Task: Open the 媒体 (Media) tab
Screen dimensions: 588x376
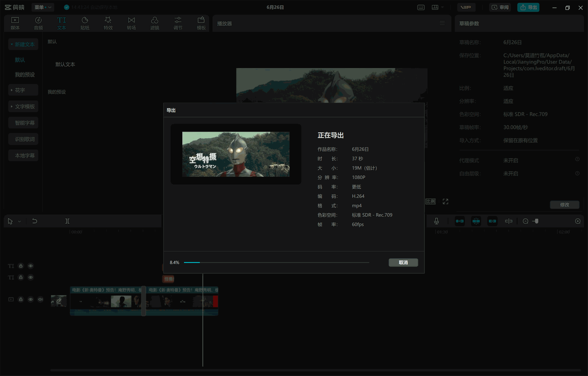Action: pyautogui.click(x=15, y=23)
